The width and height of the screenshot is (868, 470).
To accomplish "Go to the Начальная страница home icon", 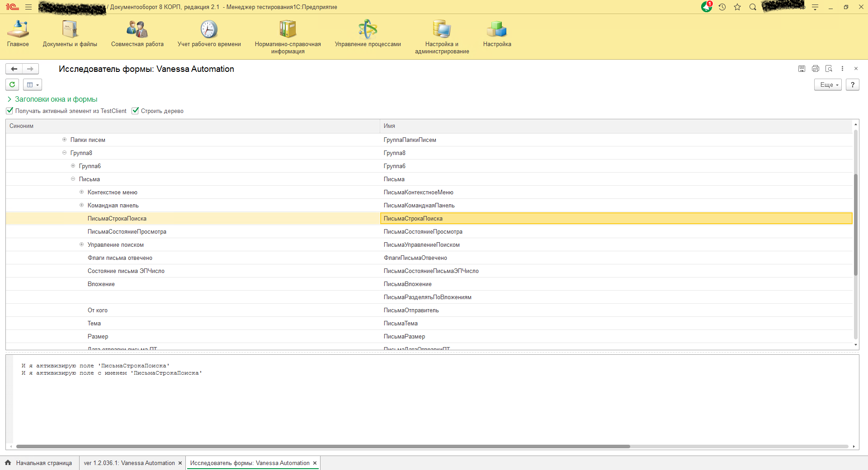I will click(x=8, y=463).
